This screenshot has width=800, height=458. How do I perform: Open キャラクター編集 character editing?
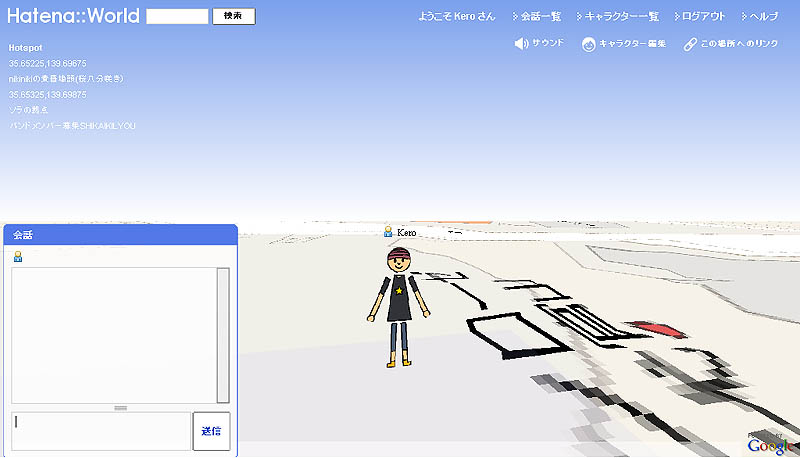pos(633,44)
